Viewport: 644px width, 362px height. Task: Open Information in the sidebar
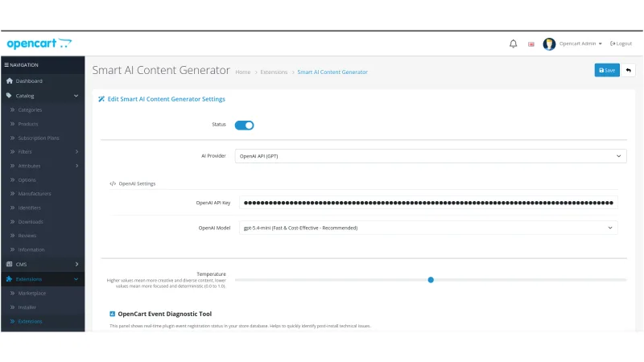click(31, 249)
